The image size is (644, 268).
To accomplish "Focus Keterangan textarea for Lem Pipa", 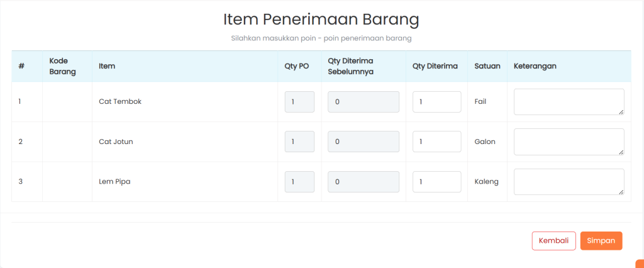I will [x=569, y=182].
